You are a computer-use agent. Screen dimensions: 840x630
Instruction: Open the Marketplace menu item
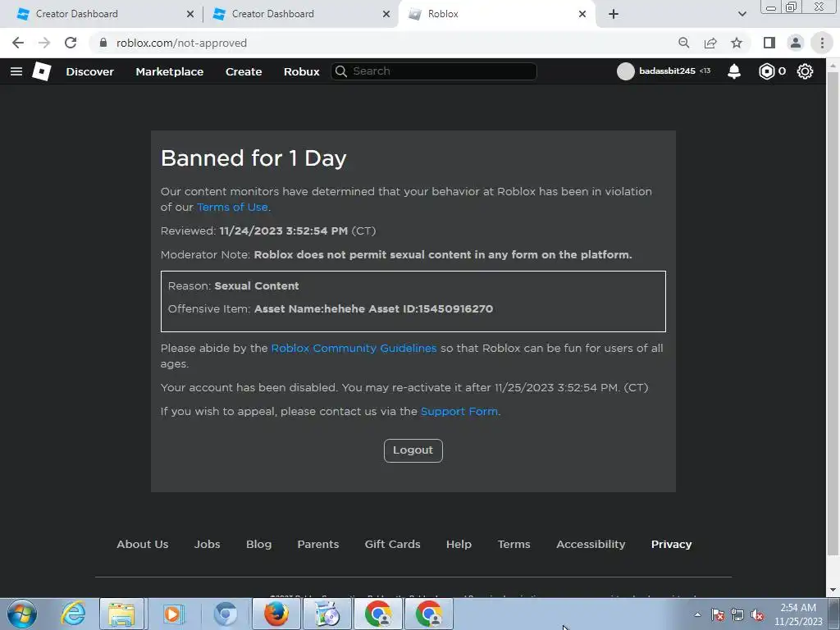(x=169, y=71)
